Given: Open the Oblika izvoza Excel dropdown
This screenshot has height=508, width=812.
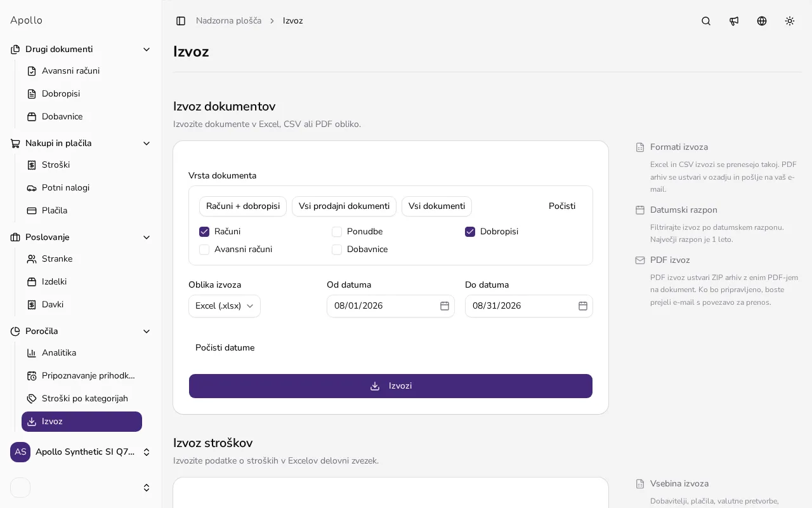Looking at the screenshot, I should pyautogui.click(x=225, y=306).
